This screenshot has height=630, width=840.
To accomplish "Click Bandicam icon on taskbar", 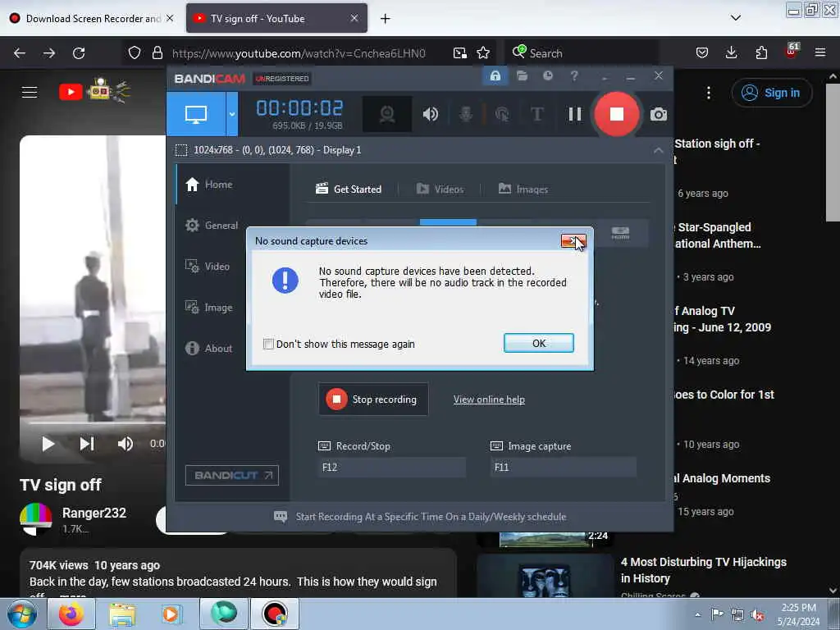I will click(274, 614).
